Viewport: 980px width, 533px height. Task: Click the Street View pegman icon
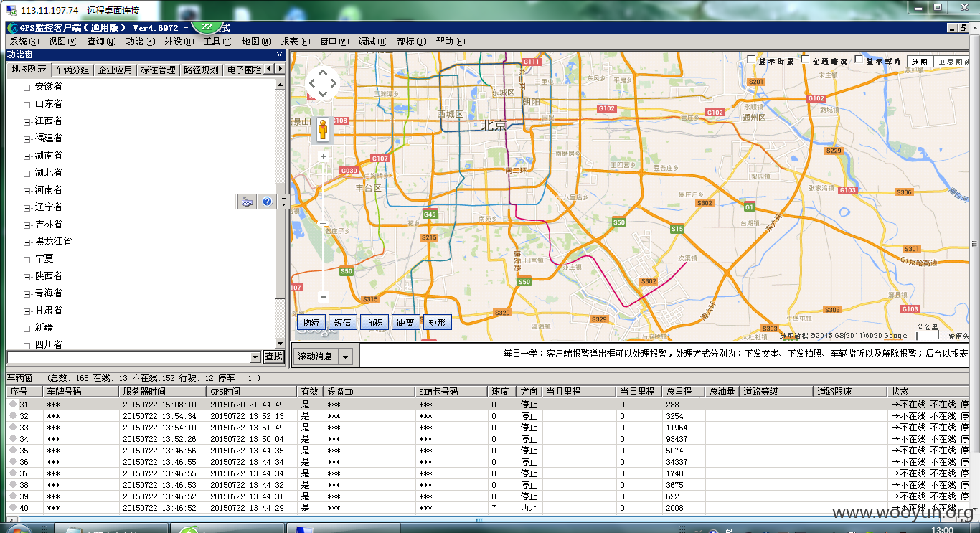[323, 130]
